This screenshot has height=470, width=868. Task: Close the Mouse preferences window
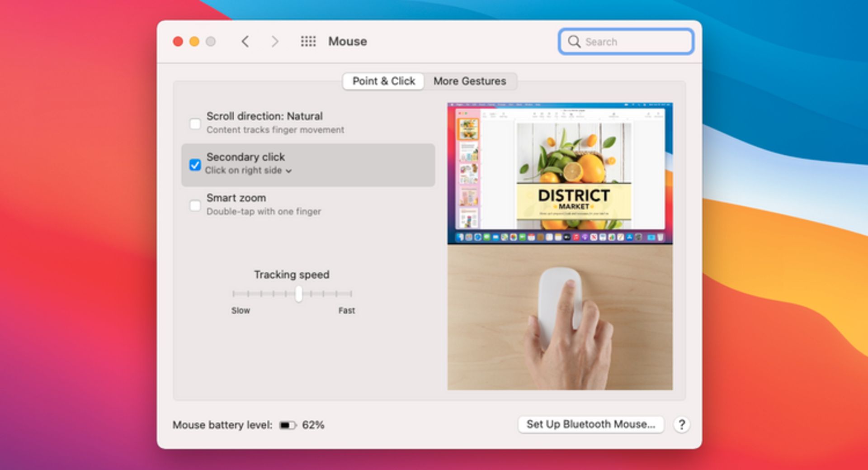(178, 42)
